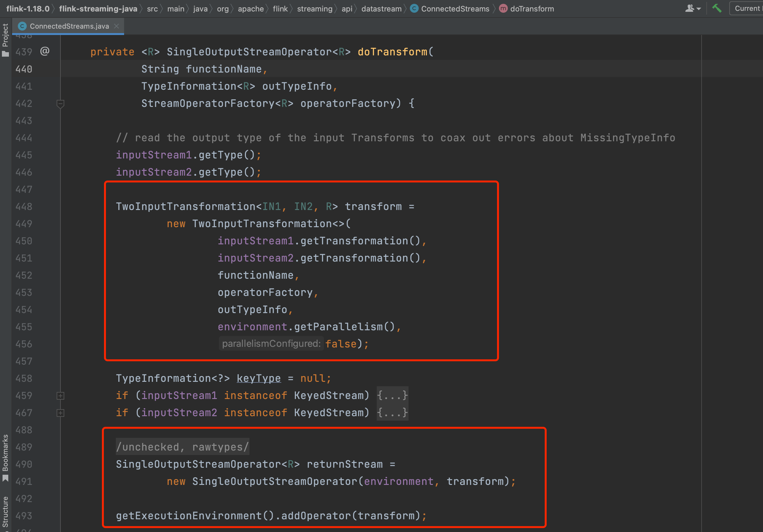
Task: Click the datastream breadcrumb segment
Action: [381, 9]
